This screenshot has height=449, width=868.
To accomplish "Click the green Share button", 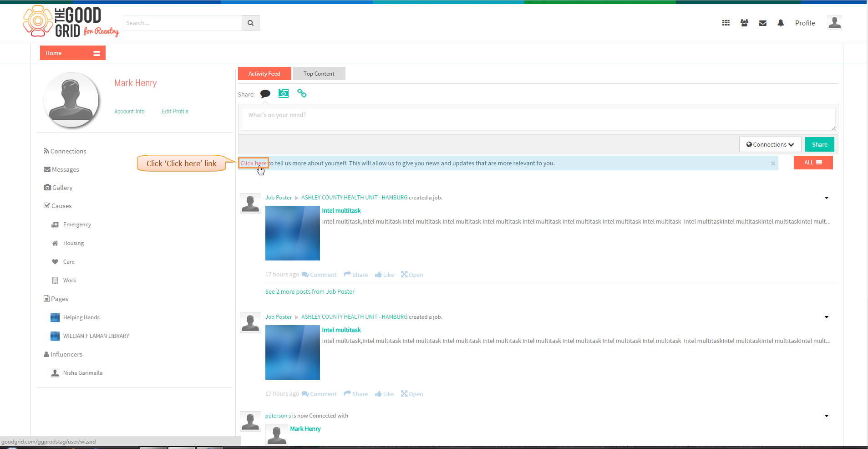I will pyautogui.click(x=820, y=144).
